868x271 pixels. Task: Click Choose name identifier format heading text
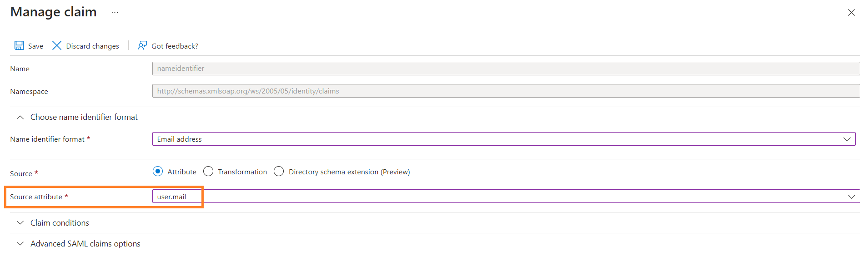click(84, 117)
